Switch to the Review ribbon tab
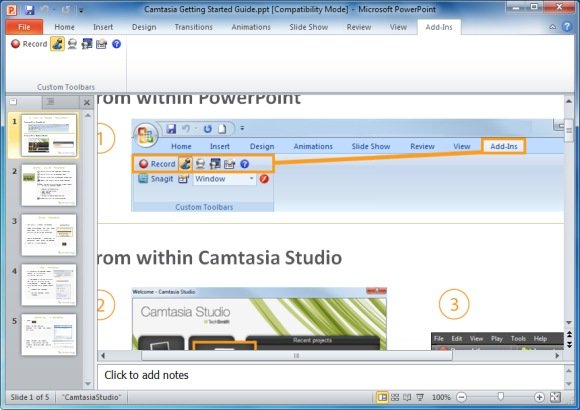580x410 pixels. (x=358, y=27)
